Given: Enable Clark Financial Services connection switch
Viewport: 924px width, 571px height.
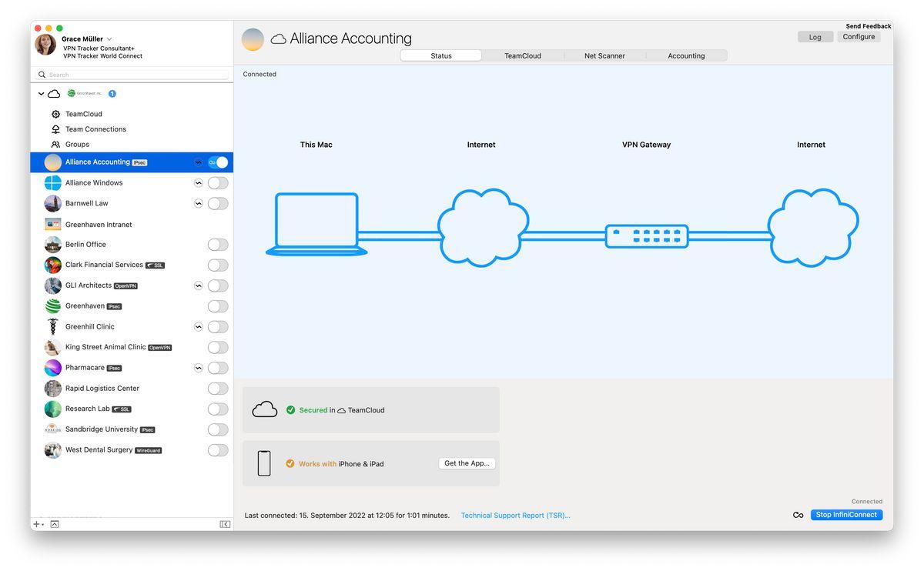Looking at the screenshot, I should (x=218, y=265).
